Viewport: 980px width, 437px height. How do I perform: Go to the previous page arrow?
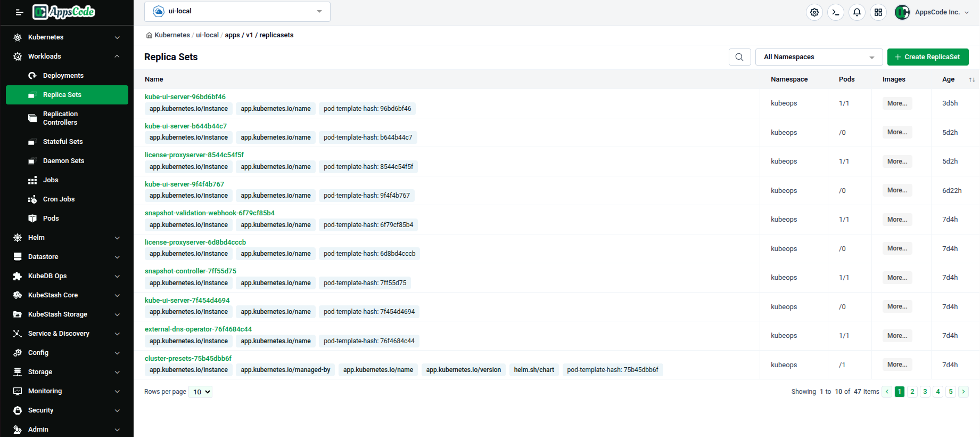(887, 392)
